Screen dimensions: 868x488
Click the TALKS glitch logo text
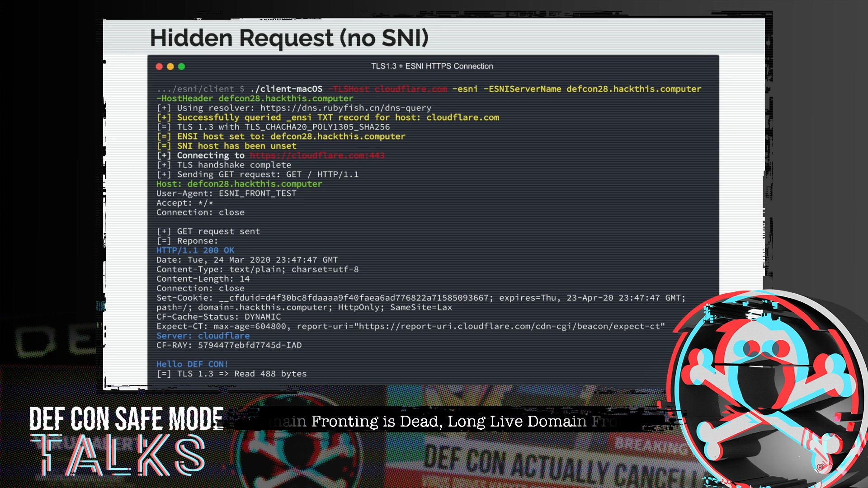coord(118,455)
